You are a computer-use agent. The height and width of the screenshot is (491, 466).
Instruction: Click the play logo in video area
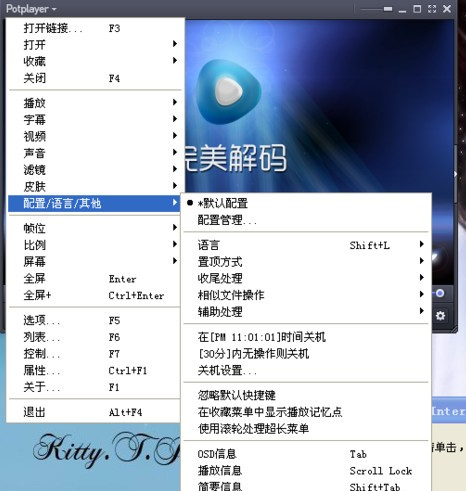pos(228,92)
